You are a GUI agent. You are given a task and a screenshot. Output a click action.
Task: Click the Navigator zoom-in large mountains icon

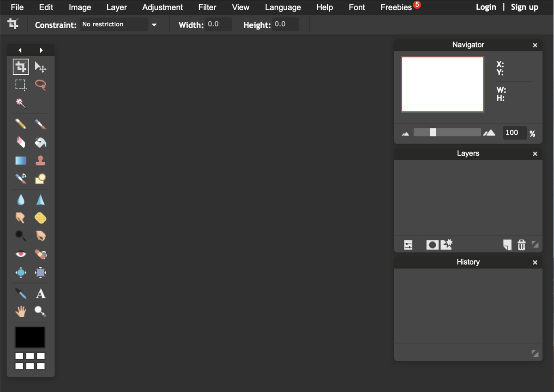(x=489, y=133)
